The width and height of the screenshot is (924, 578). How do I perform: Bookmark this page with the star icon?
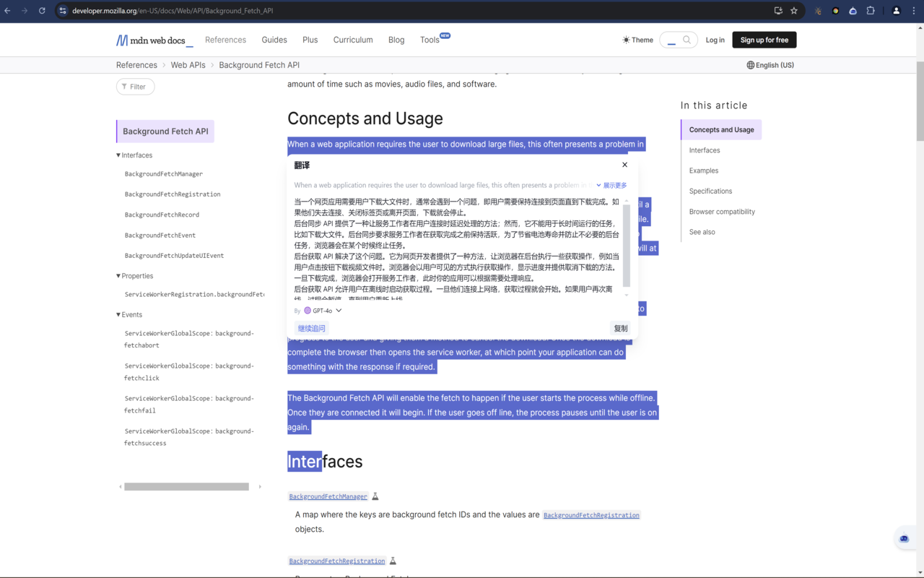click(794, 11)
